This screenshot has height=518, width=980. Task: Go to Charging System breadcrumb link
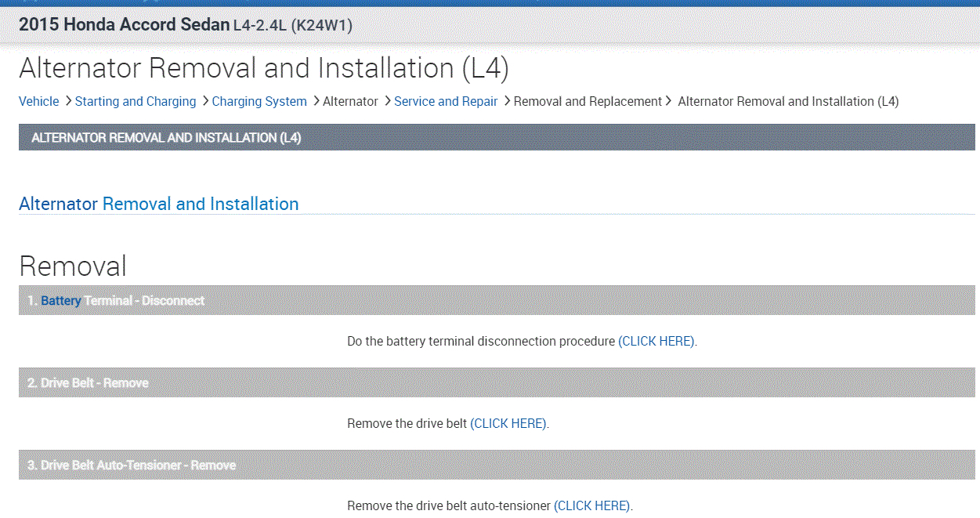(x=259, y=101)
